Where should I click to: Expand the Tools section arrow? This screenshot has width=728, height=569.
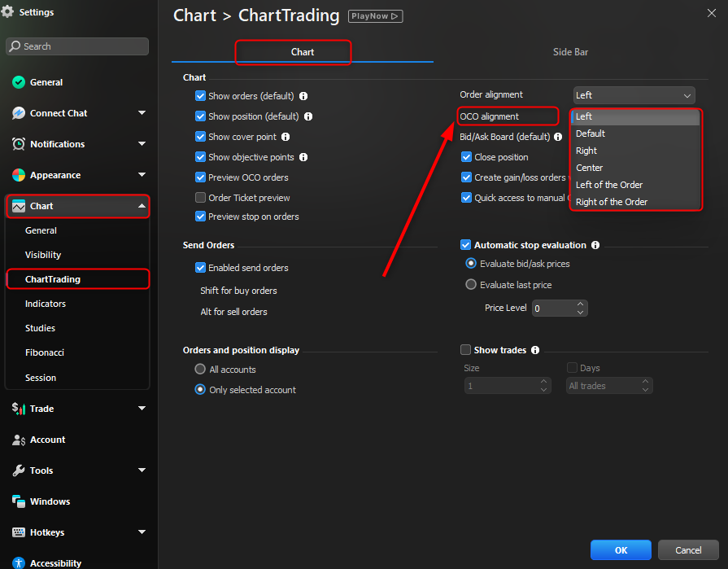142,470
